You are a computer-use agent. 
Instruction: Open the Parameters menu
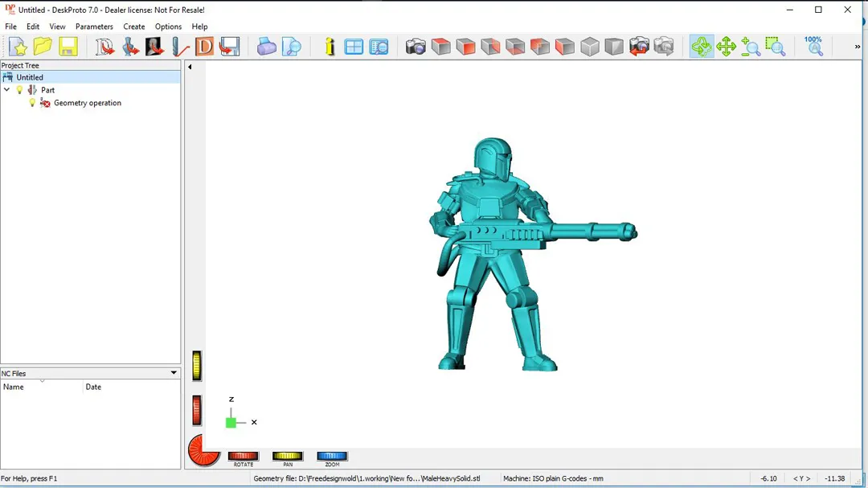tap(94, 27)
